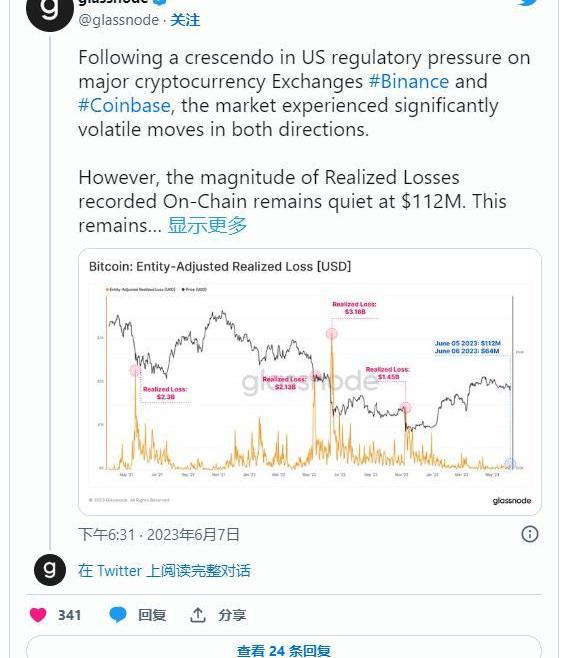Open the Bitcoin Realized Loss chart image
The width and height of the screenshot is (566, 658).
click(x=310, y=382)
